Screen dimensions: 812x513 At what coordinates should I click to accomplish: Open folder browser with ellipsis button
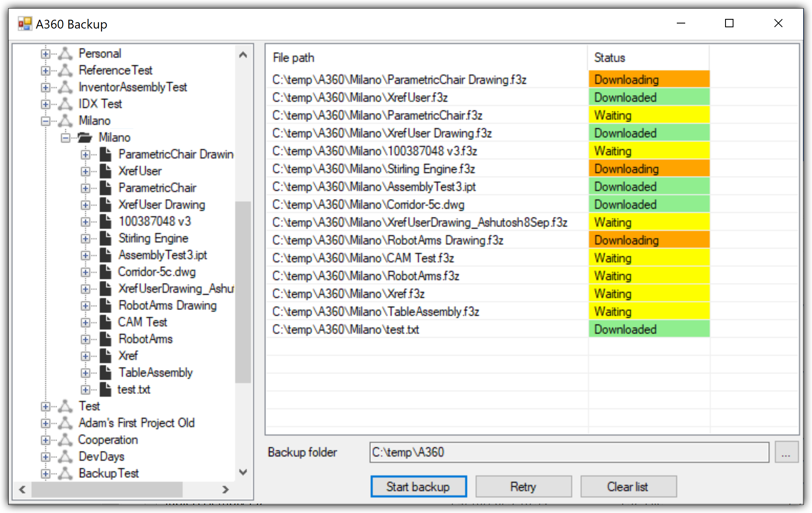point(786,452)
